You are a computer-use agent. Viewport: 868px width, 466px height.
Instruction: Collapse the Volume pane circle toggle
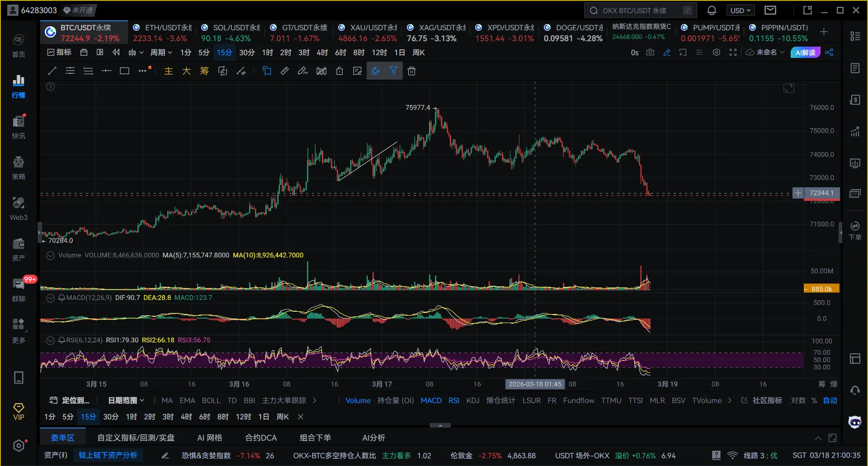(51, 256)
